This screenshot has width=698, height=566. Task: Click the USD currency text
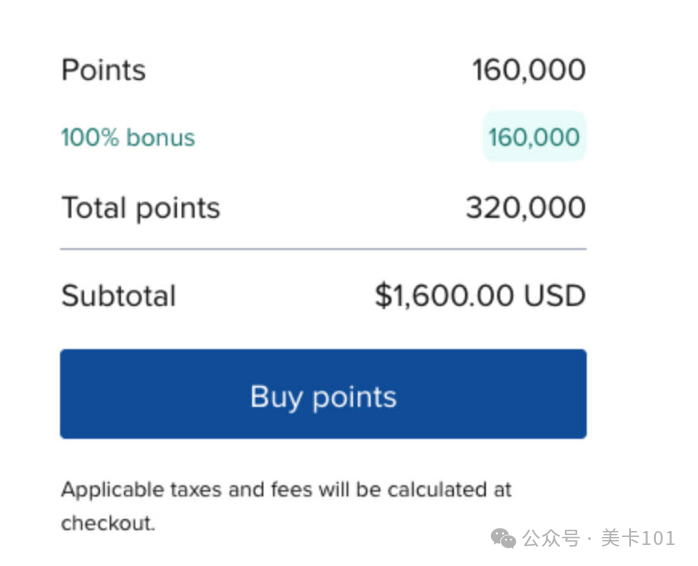[x=558, y=296]
